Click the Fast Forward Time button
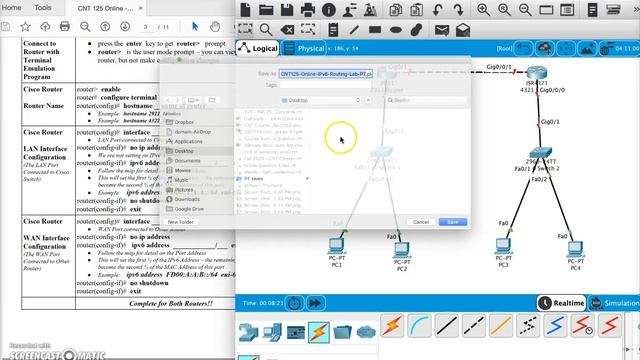640x360 pixels. point(315,303)
